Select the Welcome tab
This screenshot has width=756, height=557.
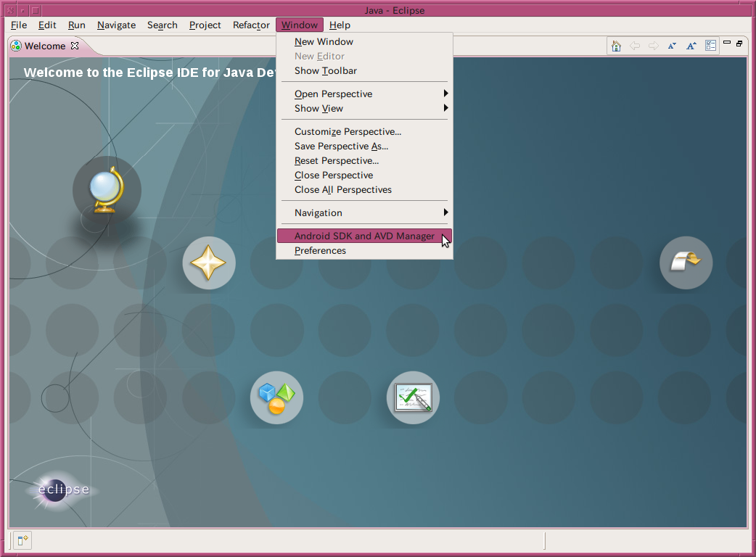point(45,46)
